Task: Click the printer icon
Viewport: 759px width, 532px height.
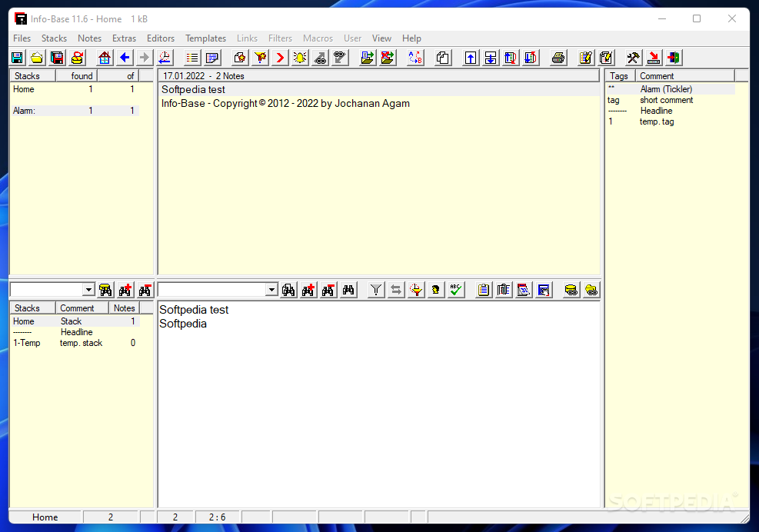Action: pyautogui.click(x=558, y=58)
